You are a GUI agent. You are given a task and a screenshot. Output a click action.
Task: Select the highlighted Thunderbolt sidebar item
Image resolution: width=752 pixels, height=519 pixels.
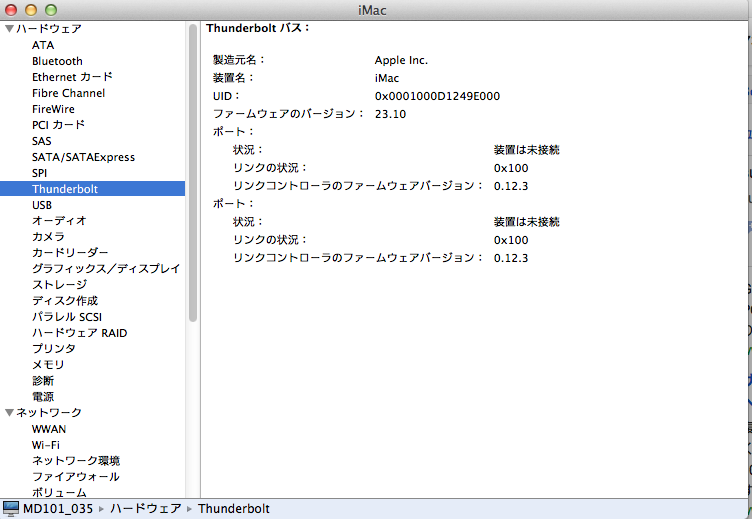(x=65, y=189)
